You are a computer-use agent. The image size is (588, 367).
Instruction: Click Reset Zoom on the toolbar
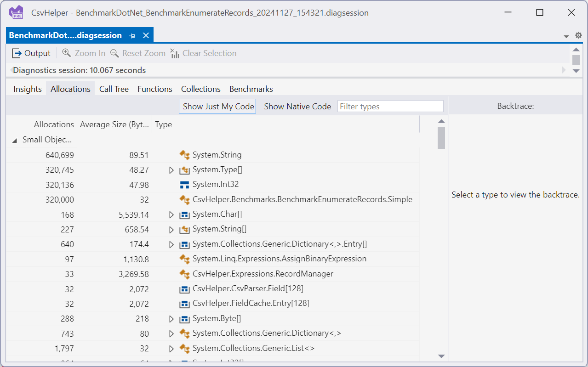coord(138,53)
